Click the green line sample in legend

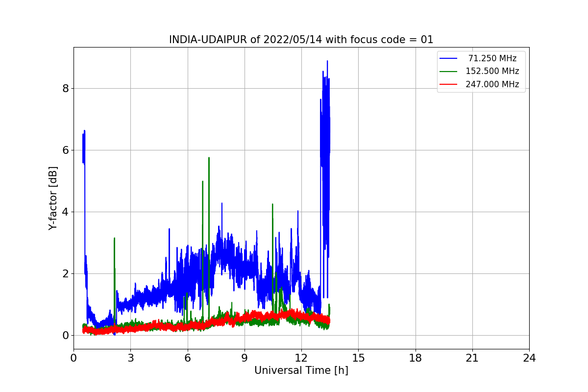pos(449,71)
